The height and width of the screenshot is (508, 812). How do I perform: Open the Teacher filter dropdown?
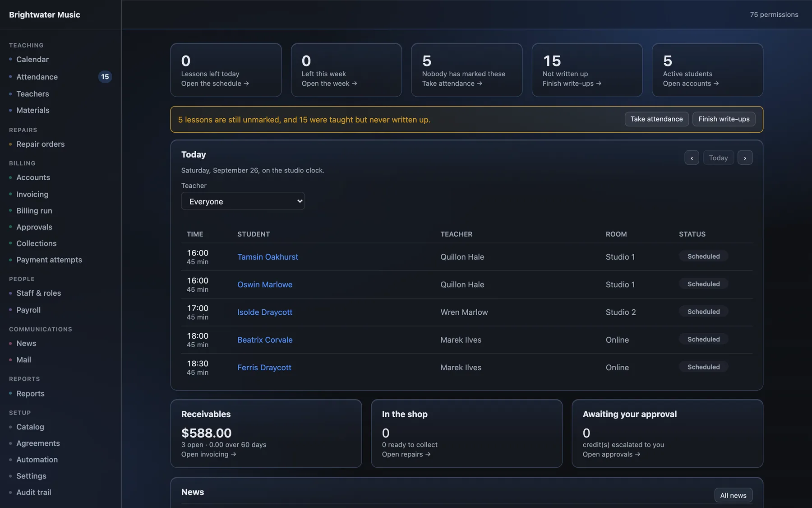243,201
